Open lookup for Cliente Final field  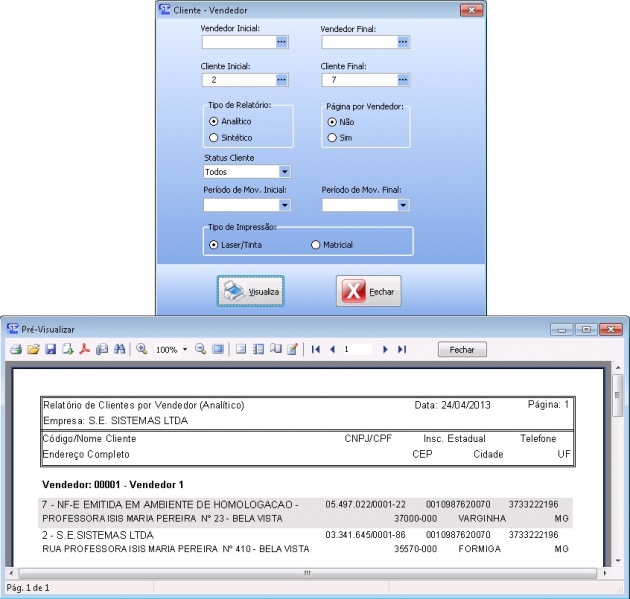tap(402, 79)
